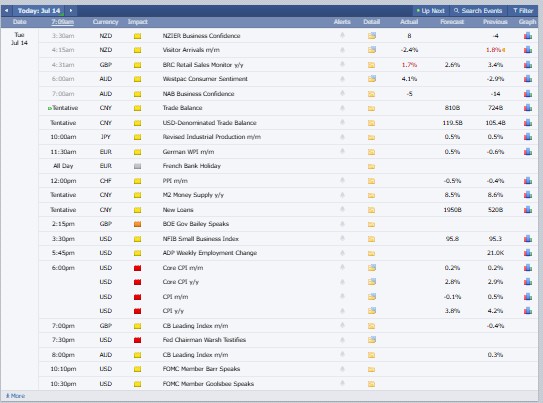Viewport: 543px width, 403px height.
Task: Click the Up Next button
Action: [x=430, y=11]
